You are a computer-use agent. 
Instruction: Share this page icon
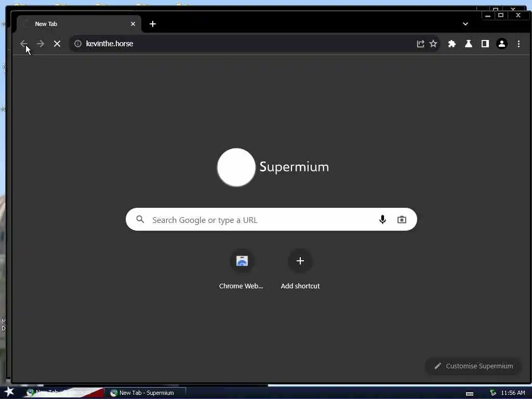click(420, 44)
